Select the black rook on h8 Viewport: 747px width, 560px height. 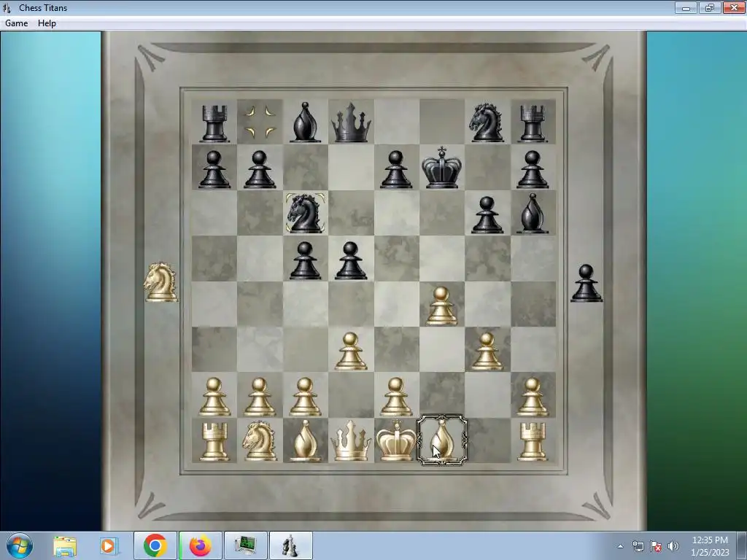point(533,124)
